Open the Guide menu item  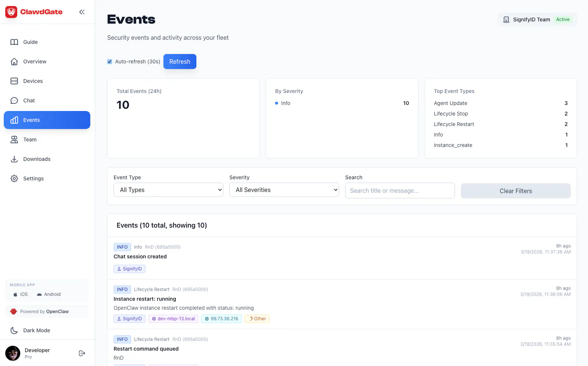click(x=47, y=42)
